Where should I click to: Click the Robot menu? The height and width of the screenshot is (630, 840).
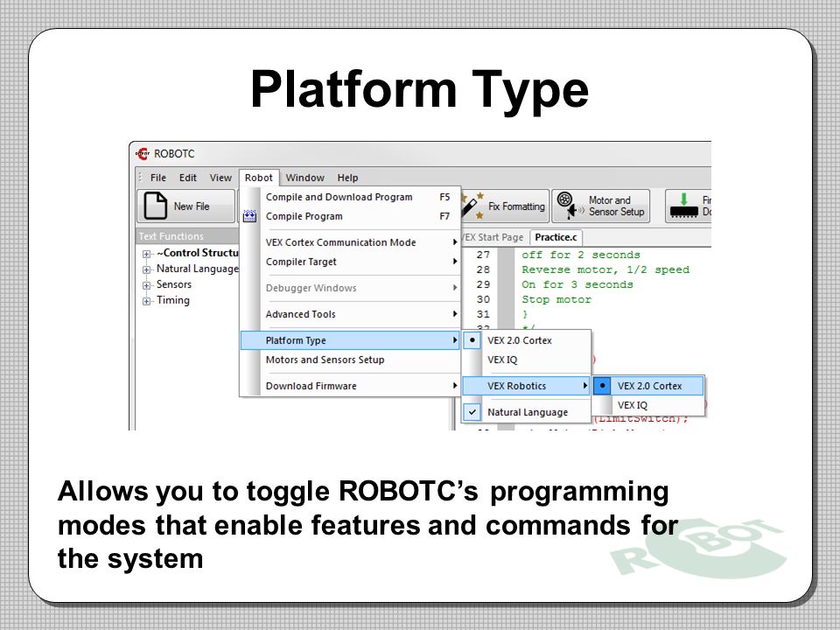pyautogui.click(x=259, y=178)
